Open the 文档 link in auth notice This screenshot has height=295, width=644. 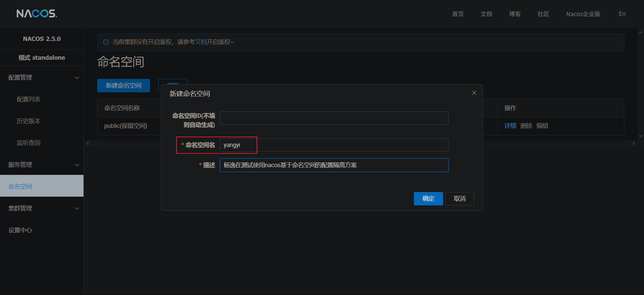point(201,42)
